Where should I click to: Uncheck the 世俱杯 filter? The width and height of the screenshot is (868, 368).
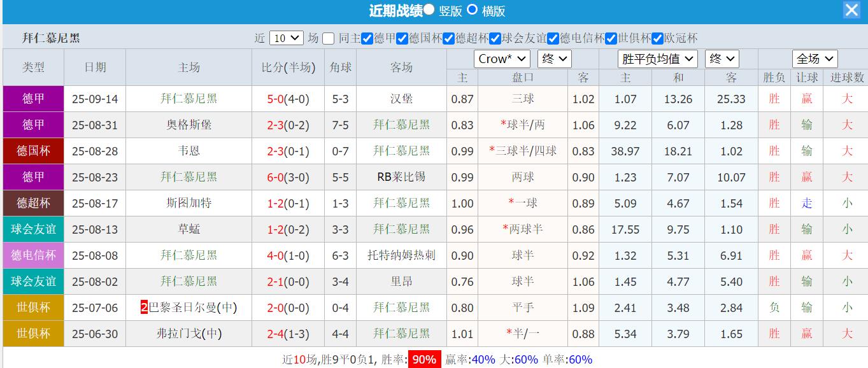pos(610,38)
